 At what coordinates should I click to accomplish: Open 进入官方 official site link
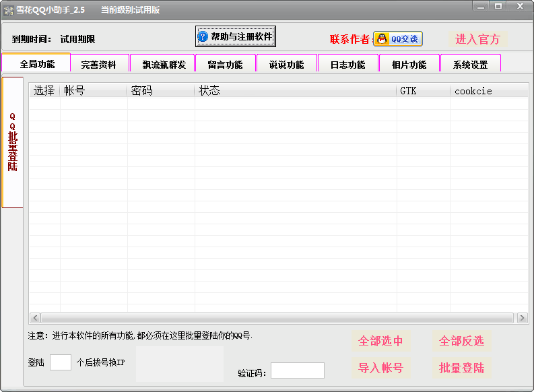(x=478, y=39)
